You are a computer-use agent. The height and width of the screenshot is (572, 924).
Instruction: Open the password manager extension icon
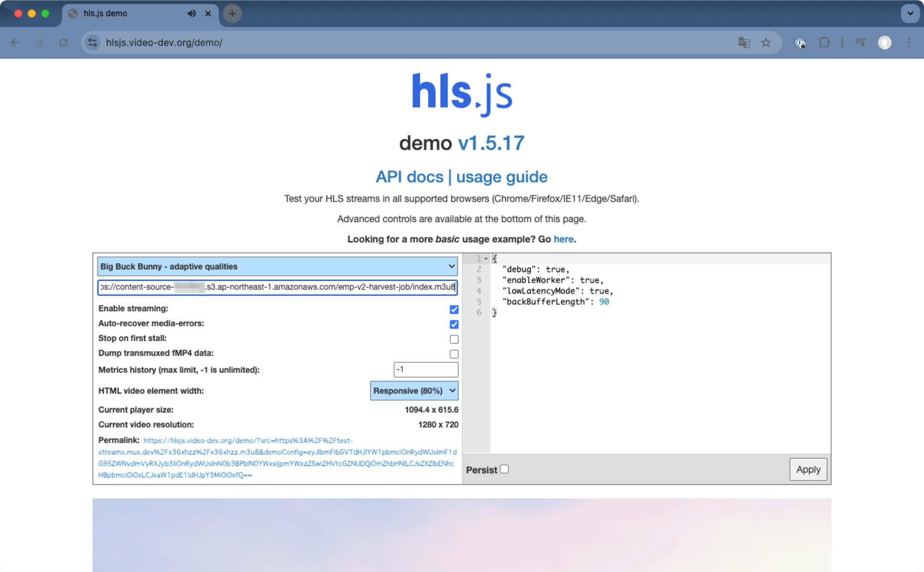tap(800, 43)
